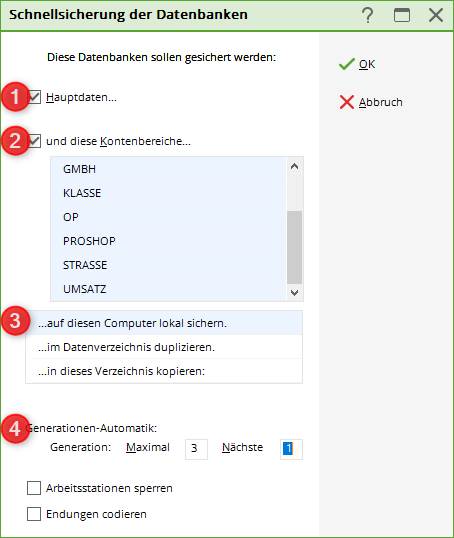Uncheck 'und diese Kontenbereiche' checkbox
This screenshot has height=538, width=454.
pyautogui.click(x=34, y=141)
